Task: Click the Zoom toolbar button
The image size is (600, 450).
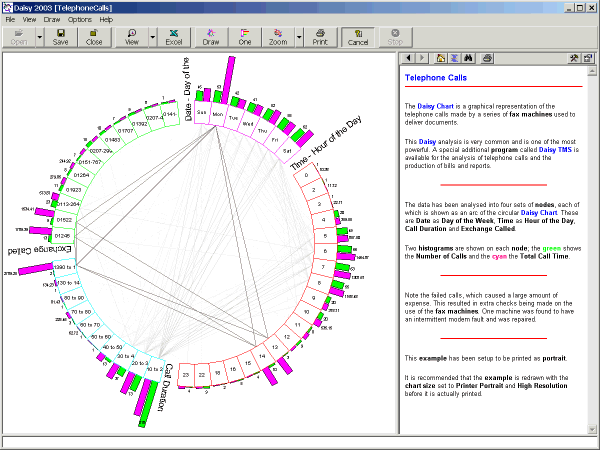Action: click(279, 37)
